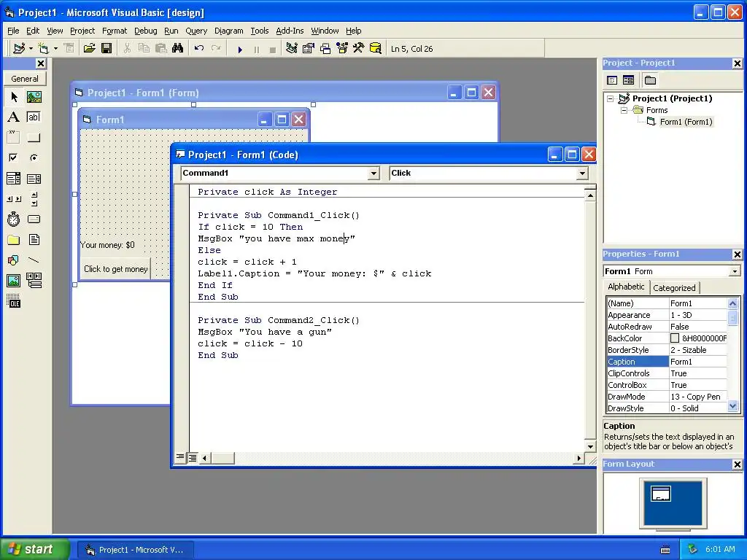Open the Project menu
This screenshot has width=747, height=560.
coord(82,31)
